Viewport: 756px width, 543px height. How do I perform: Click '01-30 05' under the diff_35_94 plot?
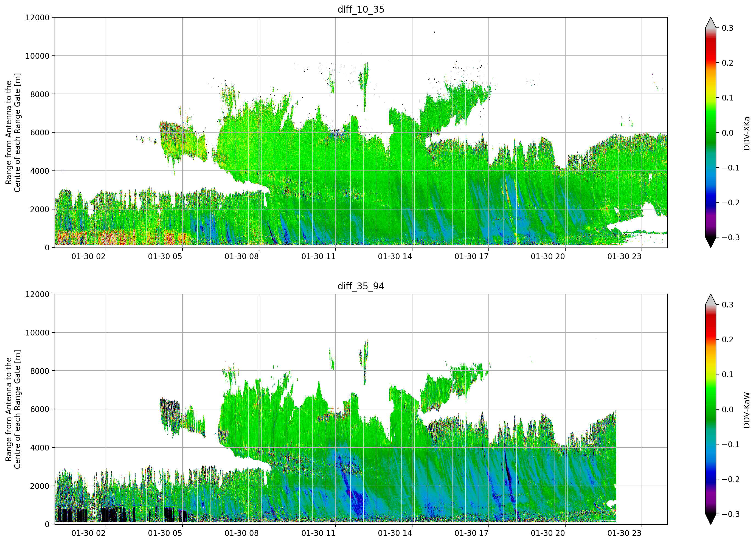tap(165, 533)
